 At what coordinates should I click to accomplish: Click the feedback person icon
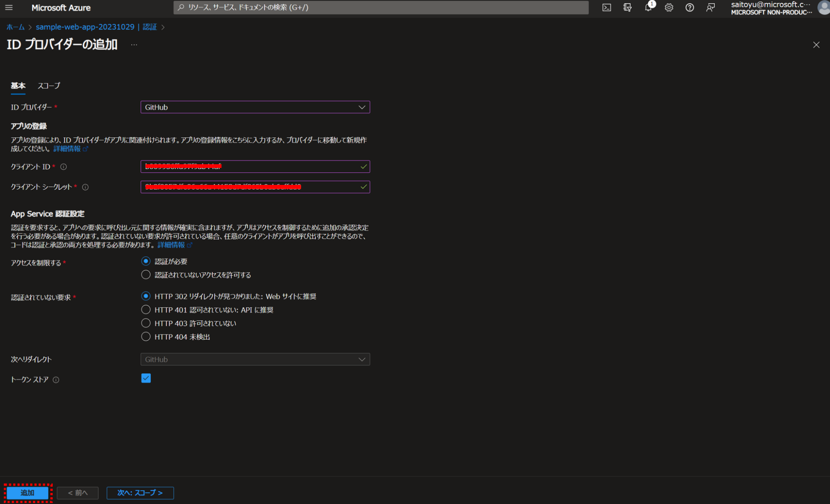pyautogui.click(x=710, y=8)
